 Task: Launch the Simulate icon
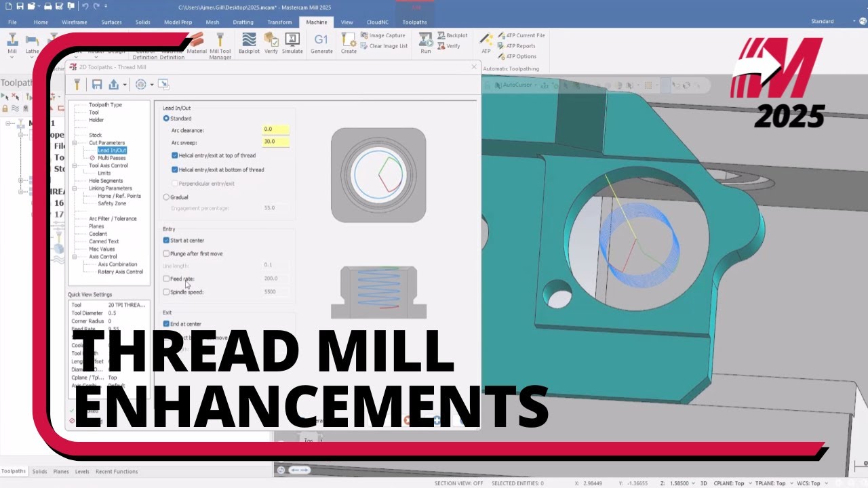(292, 43)
